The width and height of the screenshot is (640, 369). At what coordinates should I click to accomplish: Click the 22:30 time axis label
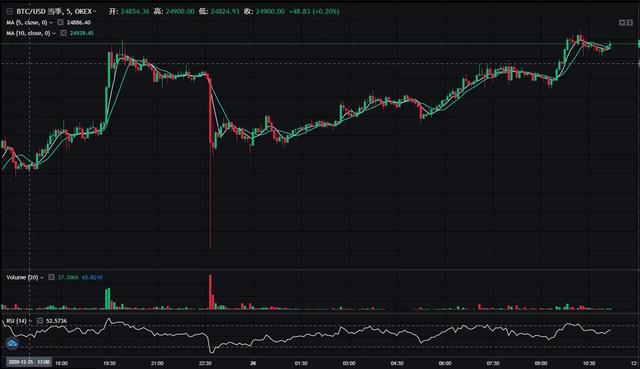[205, 363]
